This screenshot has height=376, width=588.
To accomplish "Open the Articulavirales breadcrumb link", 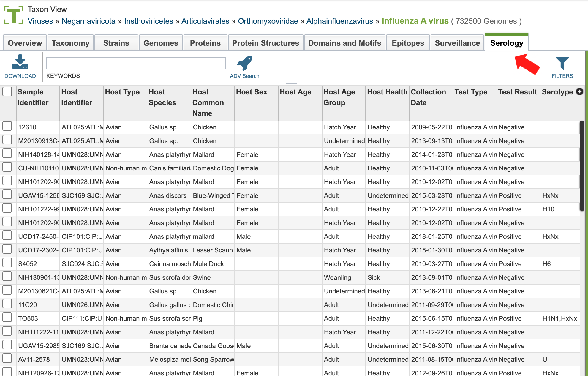I will click(x=205, y=21).
